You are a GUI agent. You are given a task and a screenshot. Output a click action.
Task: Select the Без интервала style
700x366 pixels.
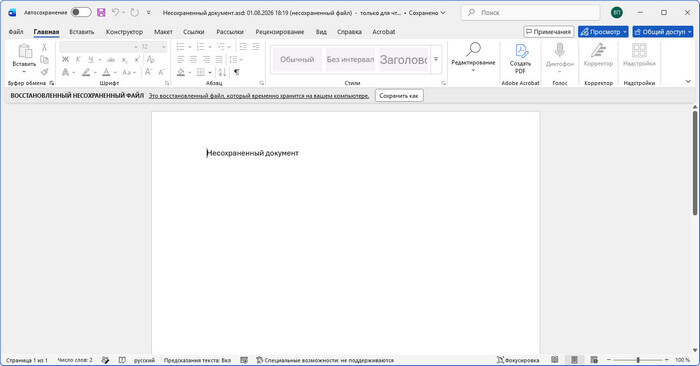(350, 59)
